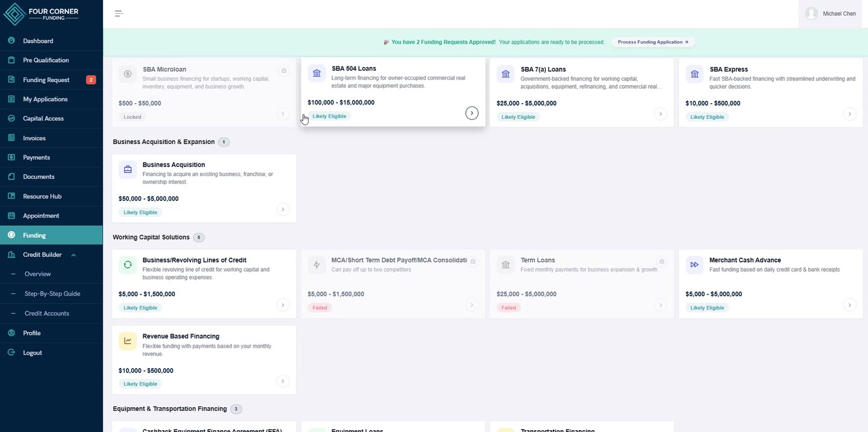Click the Payments sidebar icon
868x432 pixels.
click(x=11, y=157)
